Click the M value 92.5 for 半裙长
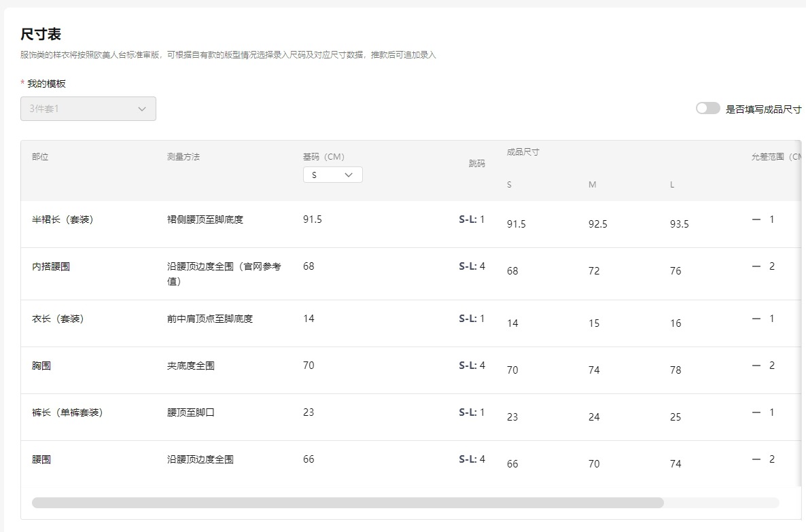The image size is (806, 532). click(598, 224)
